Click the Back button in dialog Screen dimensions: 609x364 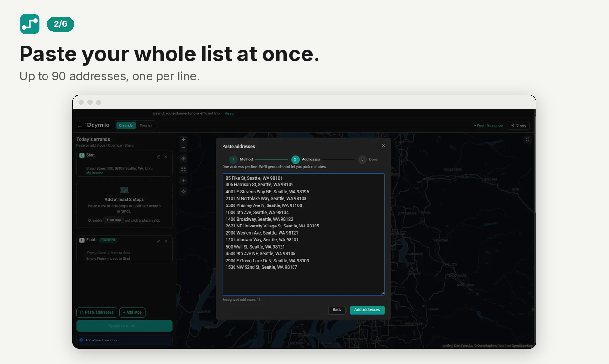point(337,310)
